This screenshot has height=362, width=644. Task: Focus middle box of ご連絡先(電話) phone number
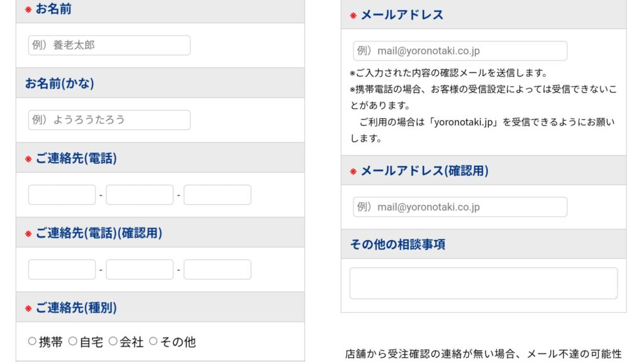(140, 195)
